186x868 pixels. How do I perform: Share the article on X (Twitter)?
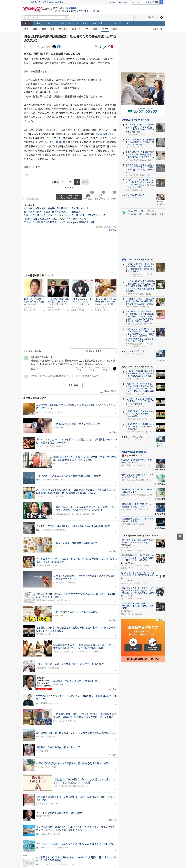(x=54, y=47)
